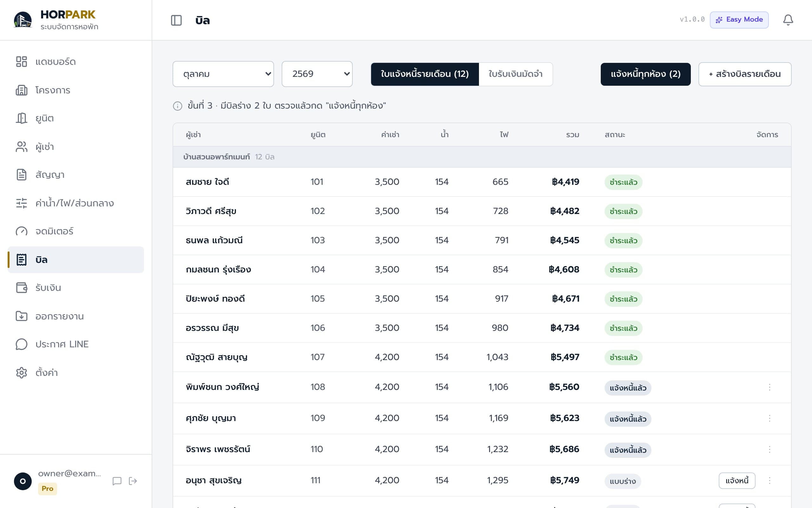Click the รวม column header

pos(573,135)
